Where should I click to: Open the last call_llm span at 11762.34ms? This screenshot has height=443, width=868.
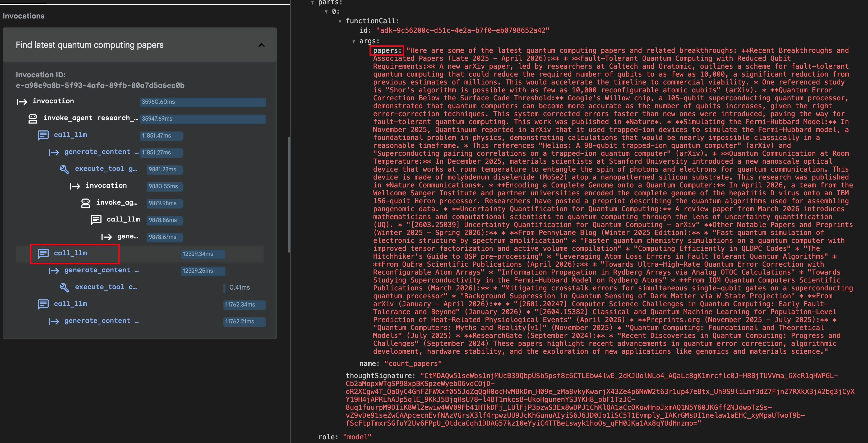coord(70,304)
